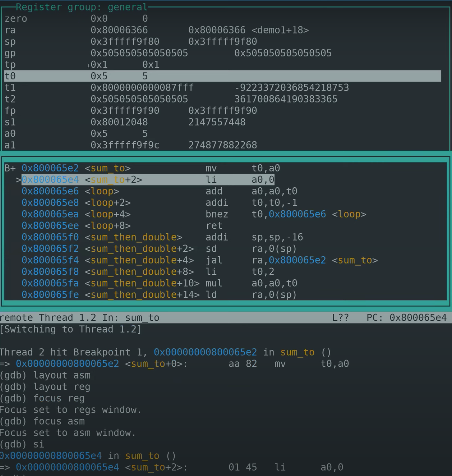Click Focus set to asm window message

pos(68,433)
